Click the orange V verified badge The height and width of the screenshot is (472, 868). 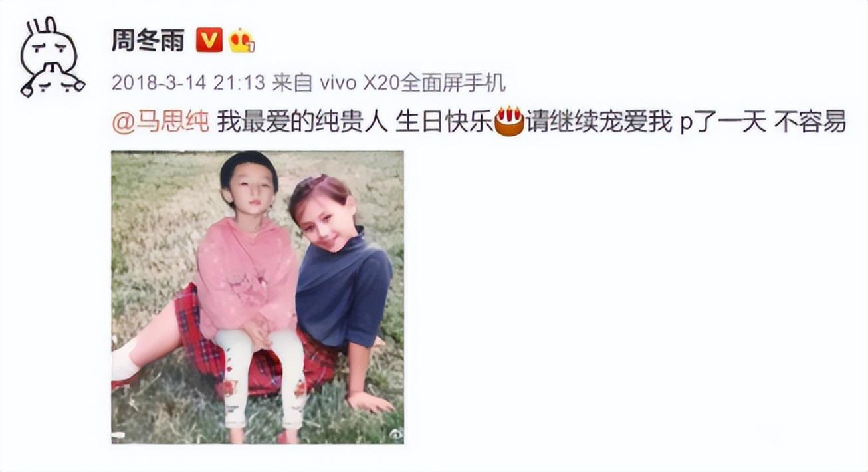coord(209,41)
